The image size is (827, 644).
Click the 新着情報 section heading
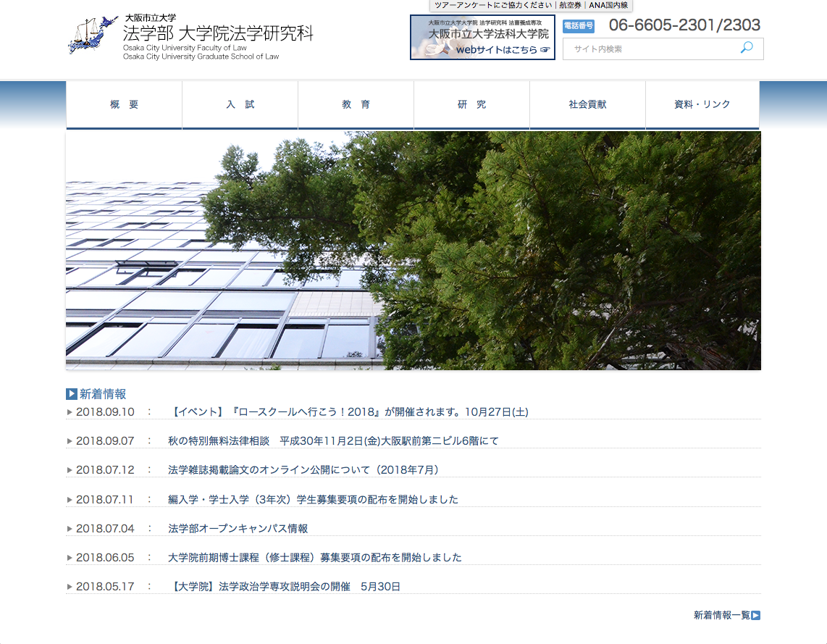[x=103, y=394]
